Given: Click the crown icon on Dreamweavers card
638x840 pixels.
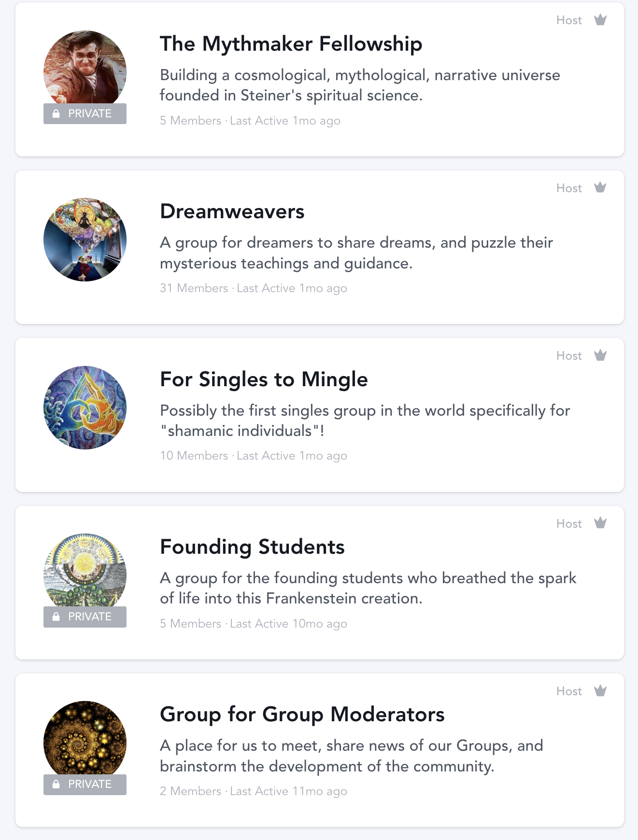Looking at the screenshot, I should [600, 187].
